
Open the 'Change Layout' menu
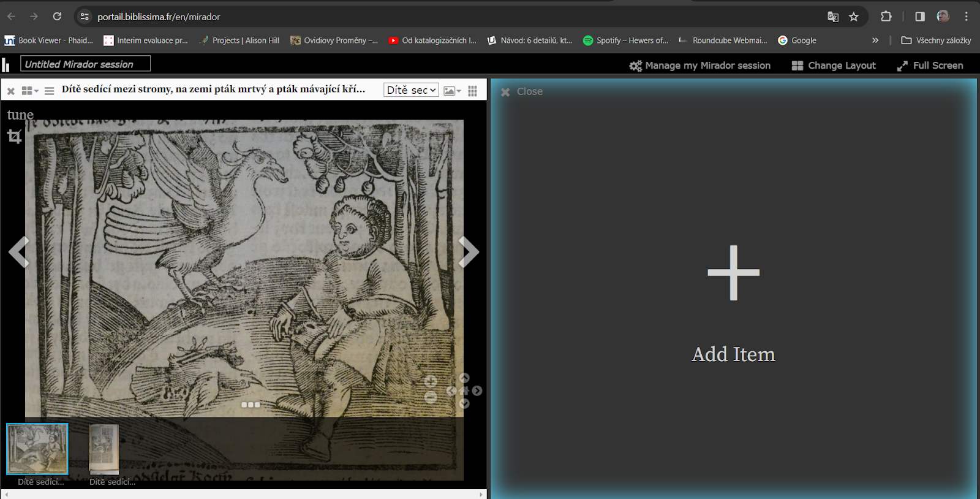[x=834, y=66]
